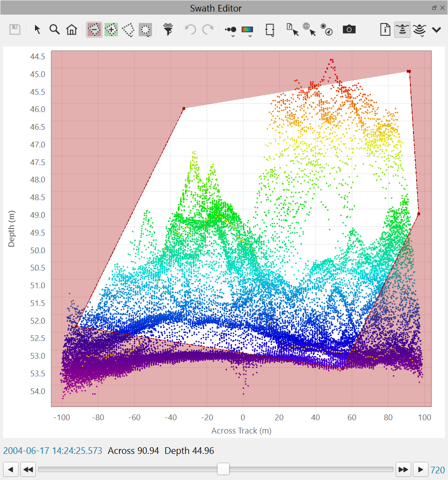Click the info document button
Image resolution: width=448 pixels, height=480 pixels.
tap(385, 30)
